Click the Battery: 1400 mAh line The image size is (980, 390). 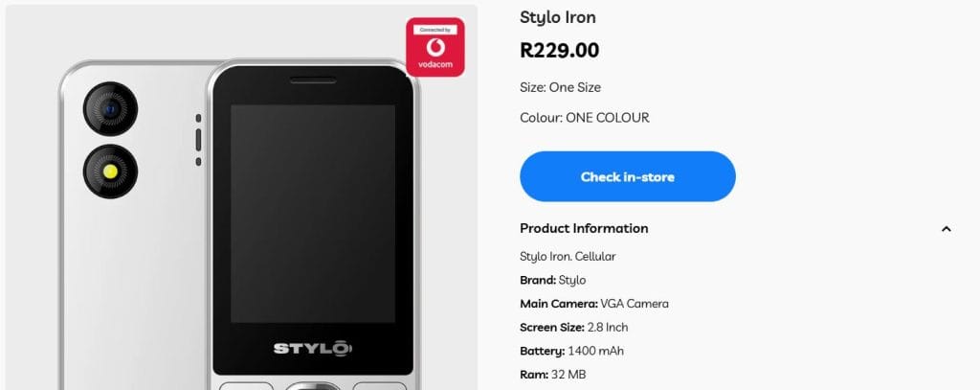[x=571, y=351]
